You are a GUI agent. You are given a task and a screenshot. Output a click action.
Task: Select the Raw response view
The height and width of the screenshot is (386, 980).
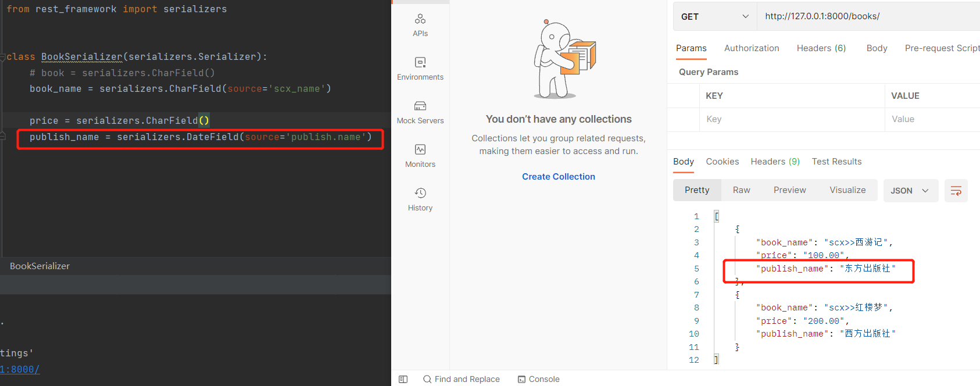click(x=741, y=190)
